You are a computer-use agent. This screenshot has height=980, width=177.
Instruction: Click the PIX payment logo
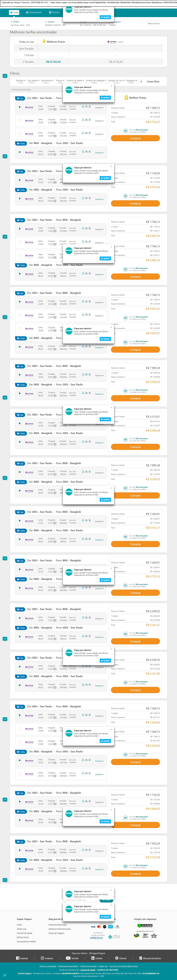coord(114,937)
